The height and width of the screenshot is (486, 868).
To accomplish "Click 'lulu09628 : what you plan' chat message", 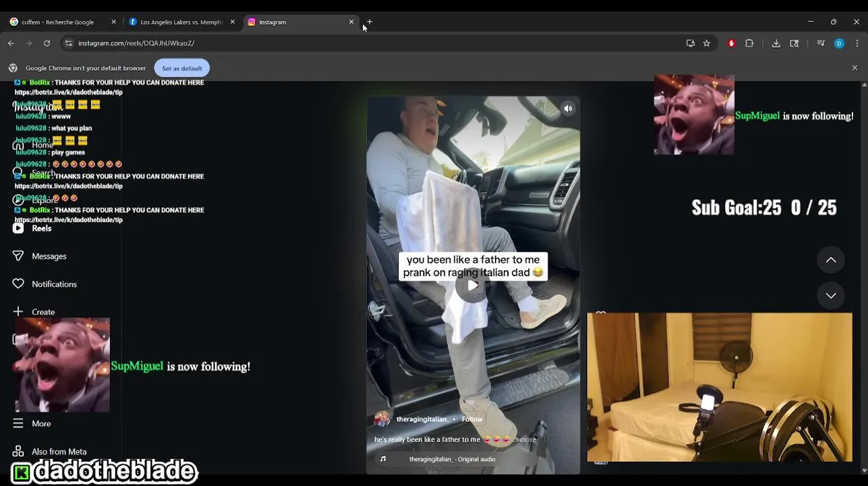I will tap(54, 128).
